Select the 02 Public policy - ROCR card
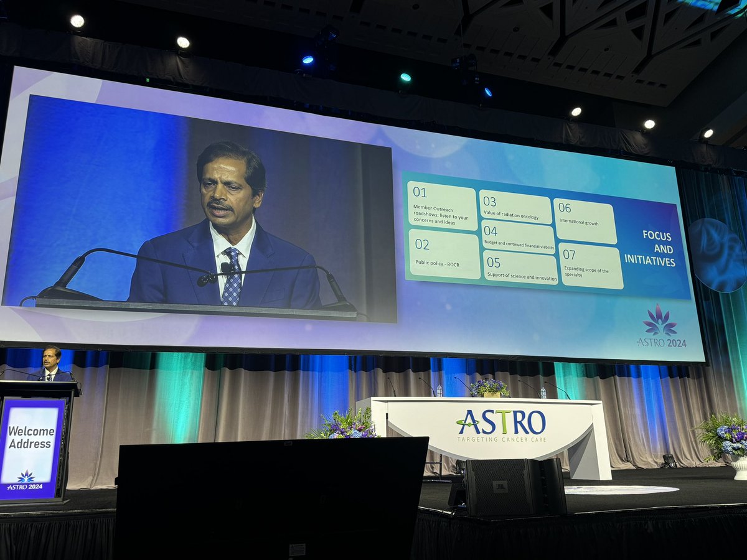This screenshot has width=747, height=560. tap(444, 254)
